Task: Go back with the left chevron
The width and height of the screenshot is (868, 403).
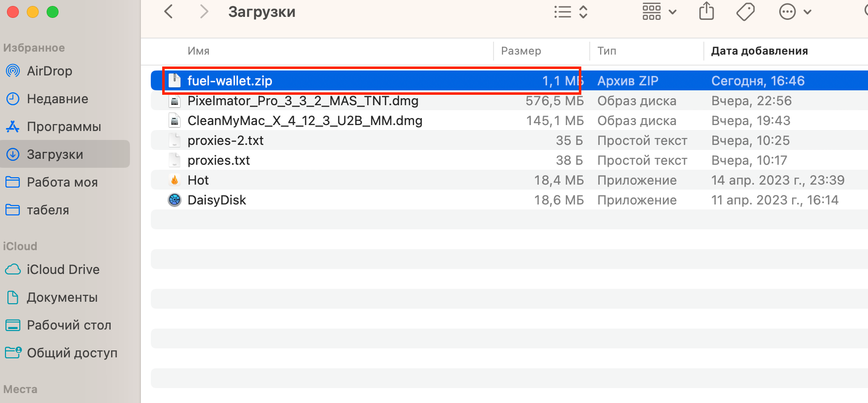Action: coord(169,11)
